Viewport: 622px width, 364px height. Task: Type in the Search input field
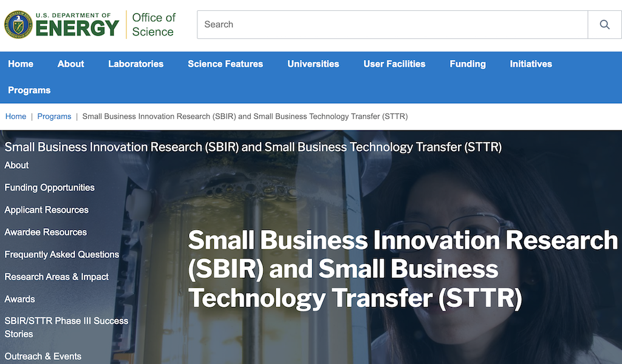coord(392,24)
